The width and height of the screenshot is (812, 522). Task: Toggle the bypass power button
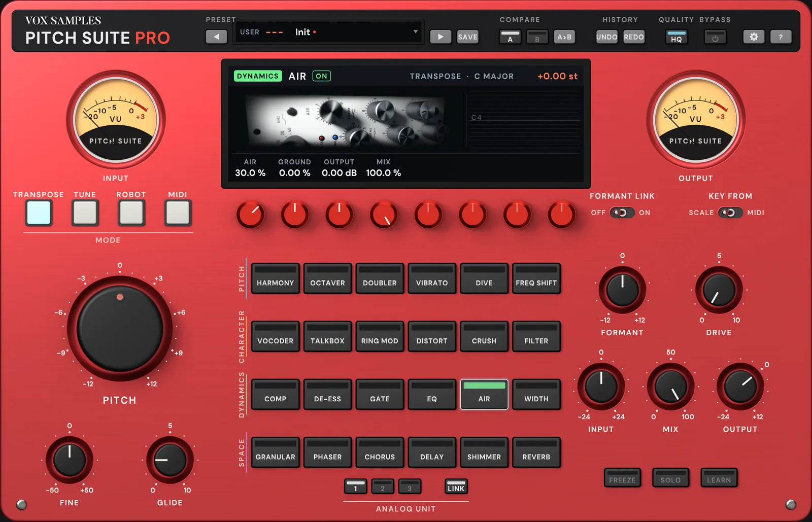pos(715,37)
